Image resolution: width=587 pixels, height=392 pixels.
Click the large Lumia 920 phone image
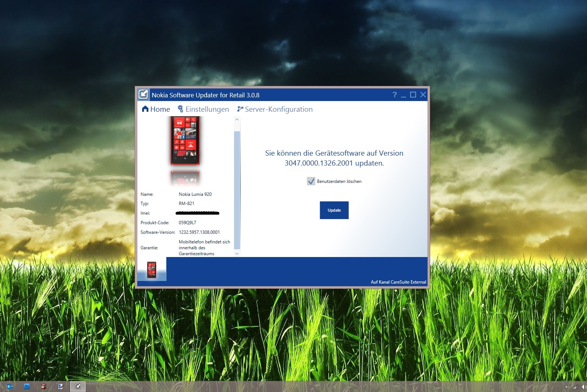pos(185,141)
